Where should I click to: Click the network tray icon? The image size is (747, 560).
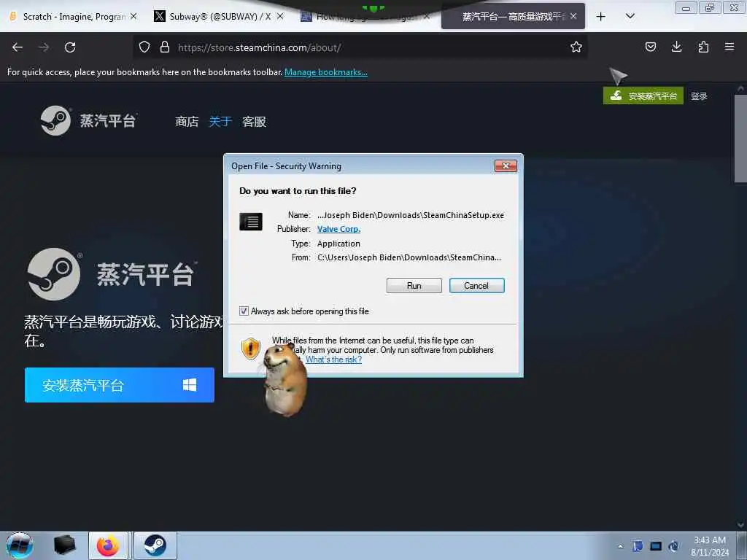click(656, 546)
